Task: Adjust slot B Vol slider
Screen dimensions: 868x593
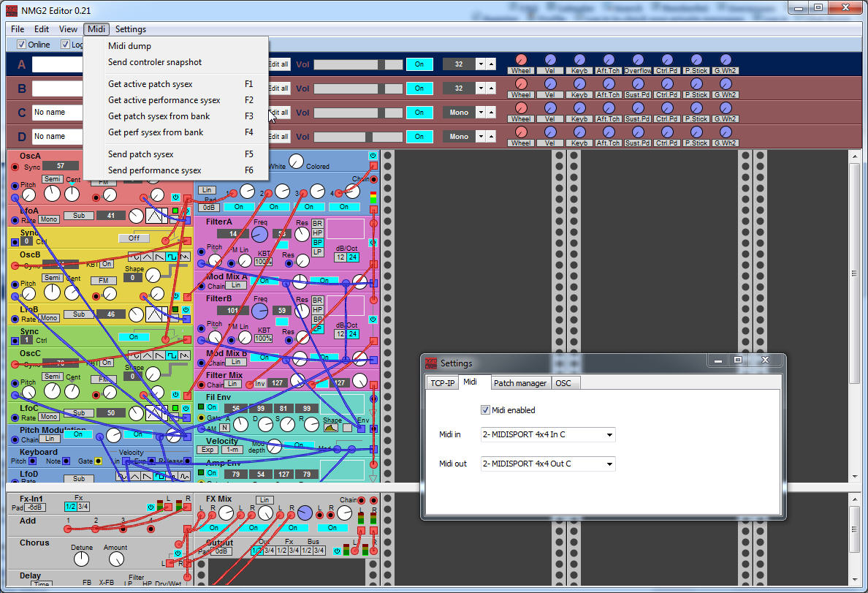Action: (358, 88)
